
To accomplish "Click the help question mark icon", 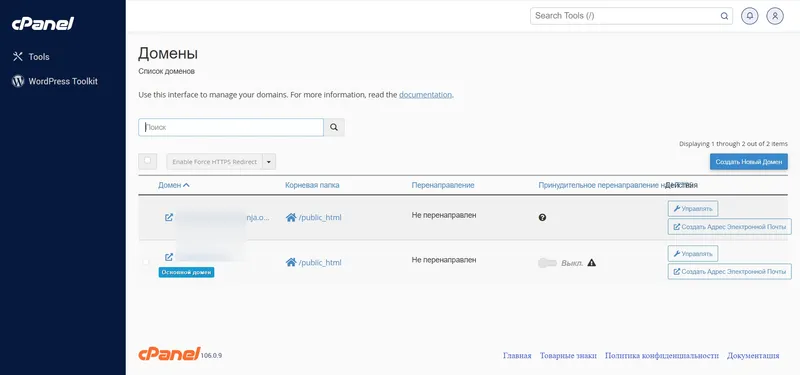I will pyautogui.click(x=542, y=217).
